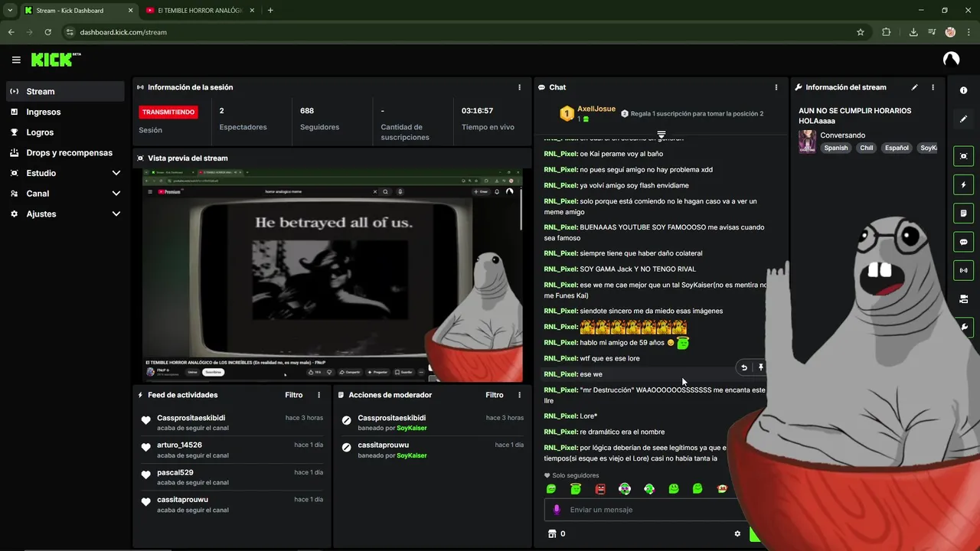Toggle the session info broadcast panel icon

[963, 269]
